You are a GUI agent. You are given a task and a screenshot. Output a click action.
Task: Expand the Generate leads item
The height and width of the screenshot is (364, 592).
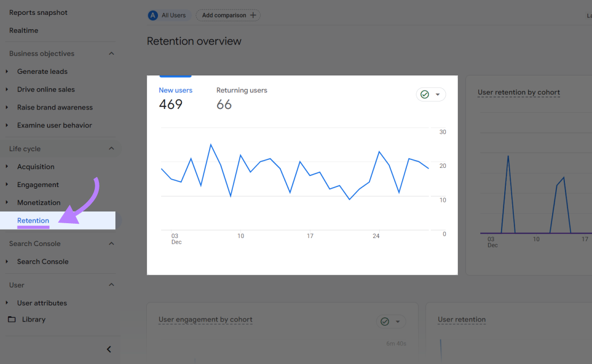(x=7, y=71)
